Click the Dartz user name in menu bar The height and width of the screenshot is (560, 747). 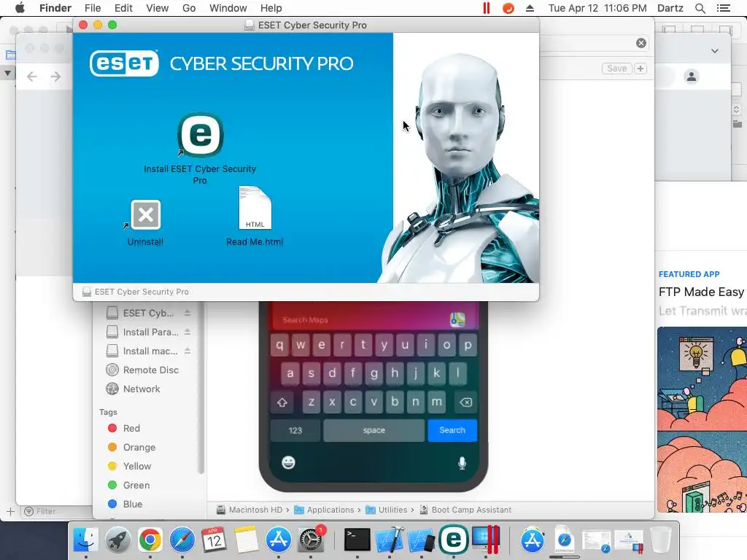(670, 8)
